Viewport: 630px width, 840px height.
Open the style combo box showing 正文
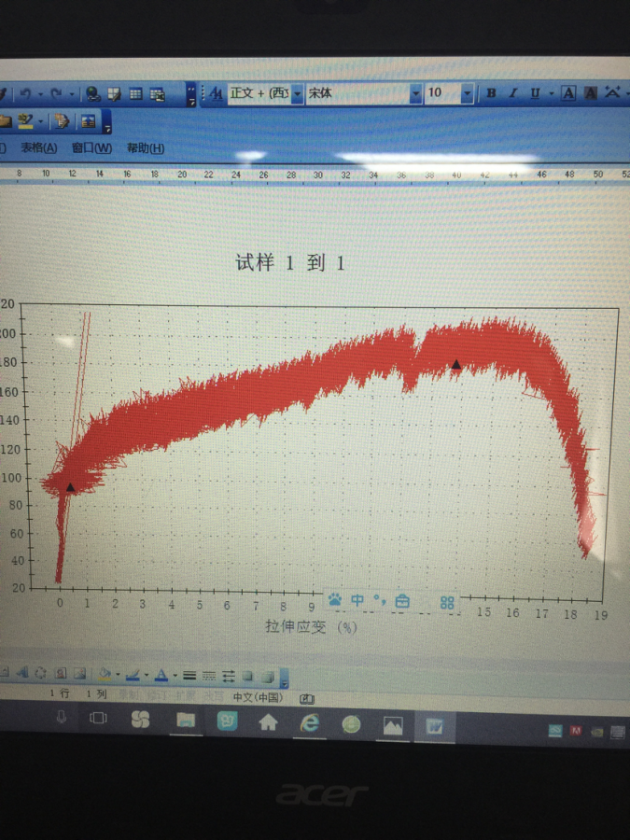click(x=266, y=93)
